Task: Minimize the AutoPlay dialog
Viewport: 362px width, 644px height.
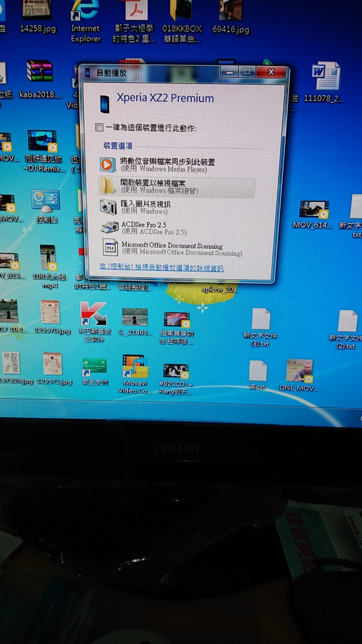Action: click(x=230, y=72)
